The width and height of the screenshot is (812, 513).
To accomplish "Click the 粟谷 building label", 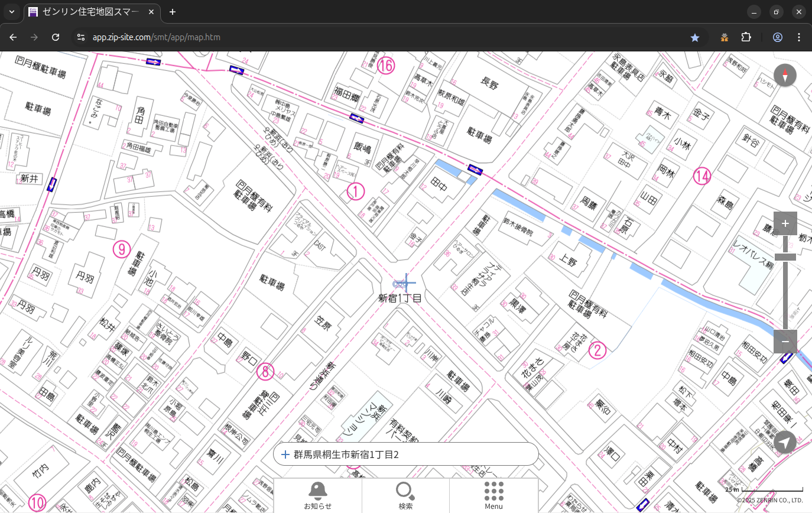I will point(602,405).
